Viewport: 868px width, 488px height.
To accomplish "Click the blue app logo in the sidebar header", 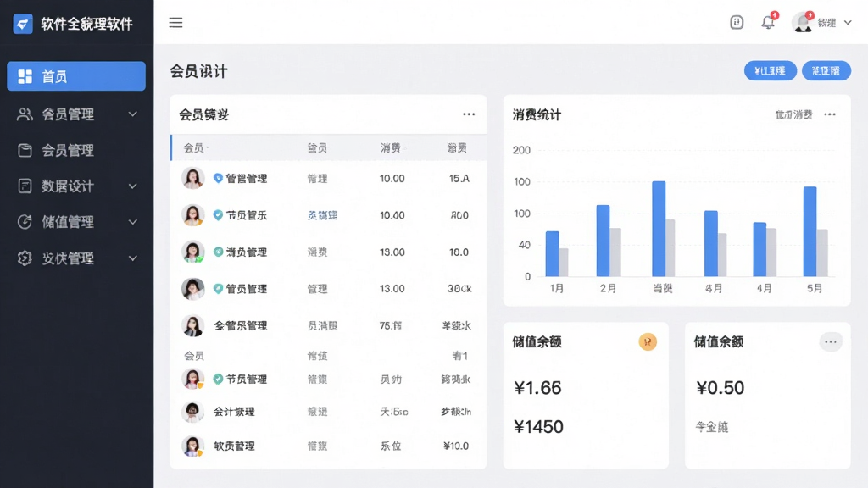I will pos(23,24).
